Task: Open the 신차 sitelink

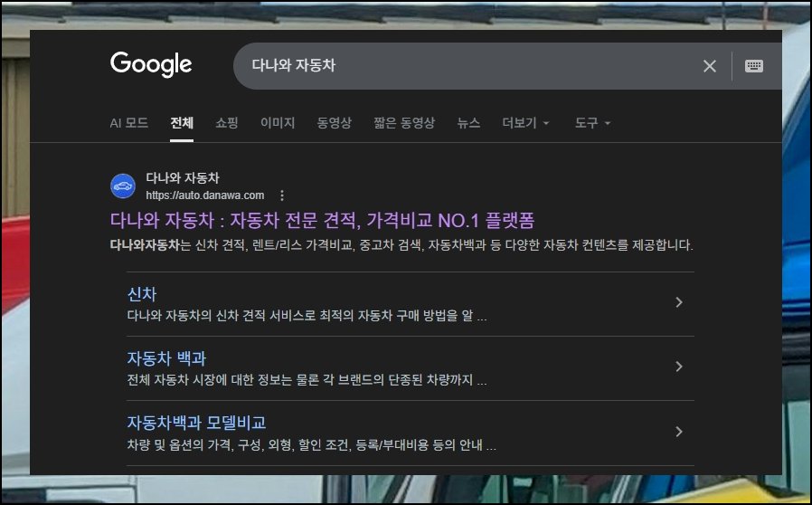Action: pyautogui.click(x=142, y=294)
